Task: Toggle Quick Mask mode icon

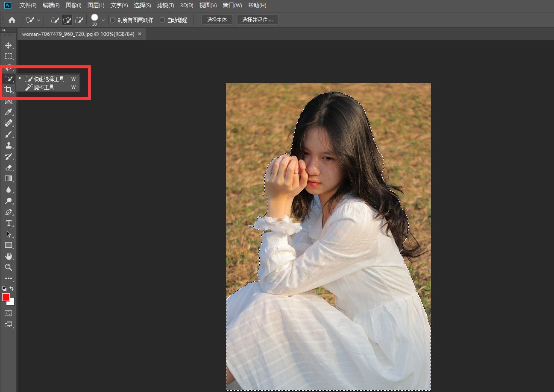Action: coord(8,313)
